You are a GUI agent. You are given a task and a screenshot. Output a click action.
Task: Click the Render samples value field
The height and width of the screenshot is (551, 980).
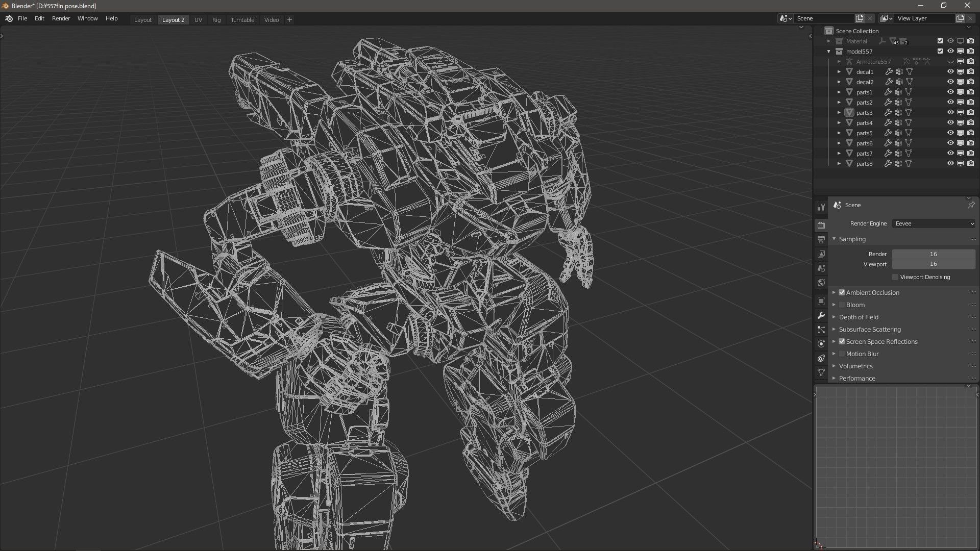click(934, 254)
